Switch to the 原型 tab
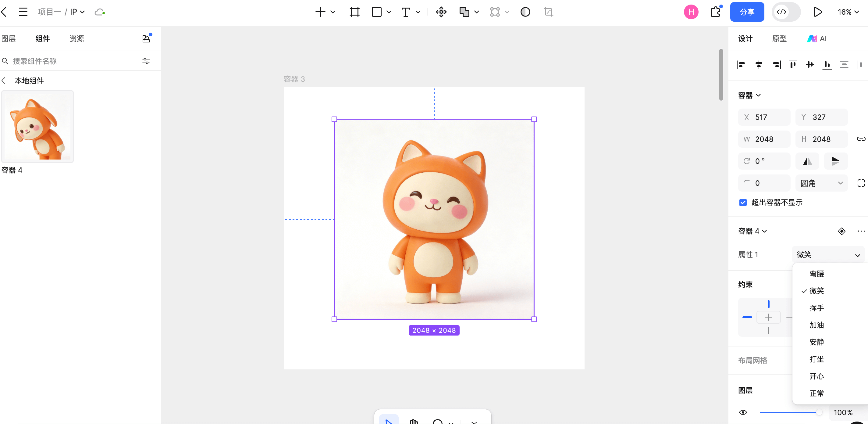 [779, 38]
